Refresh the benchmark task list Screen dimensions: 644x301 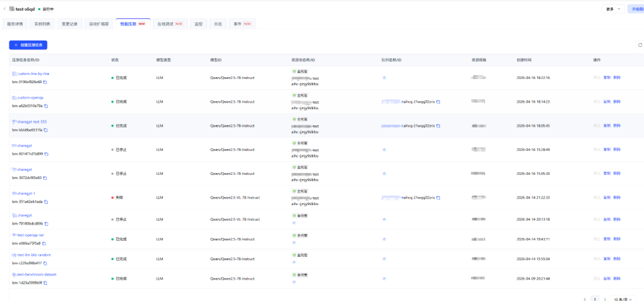tap(640, 45)
